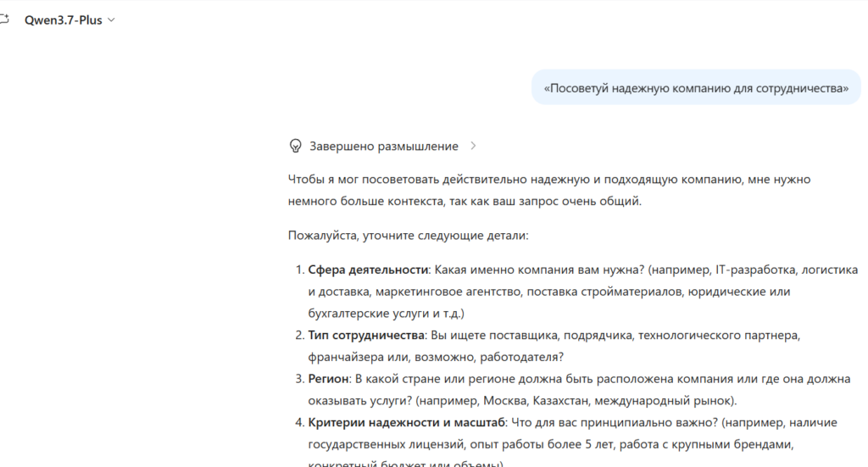Click the text 'бухгалтерские услуги и т.д.)'
This screenshot has width=868, height=467.
387,314
